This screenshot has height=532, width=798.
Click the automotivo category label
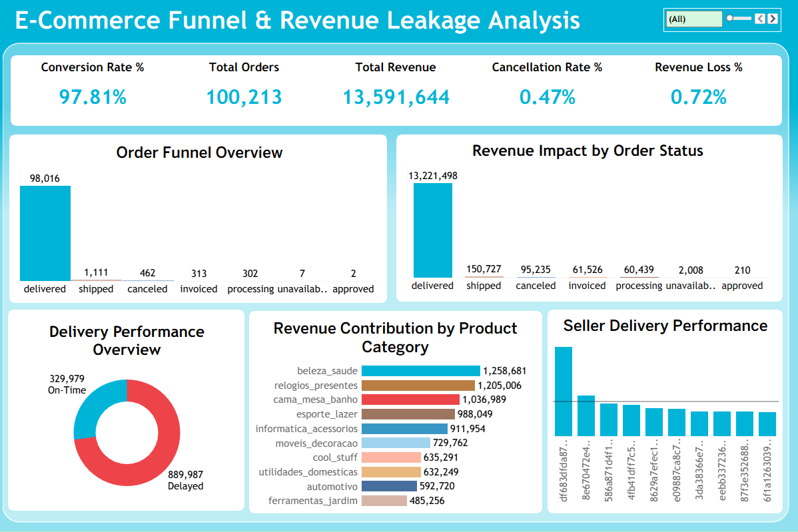pyautogui.click(x=332, y=486)
